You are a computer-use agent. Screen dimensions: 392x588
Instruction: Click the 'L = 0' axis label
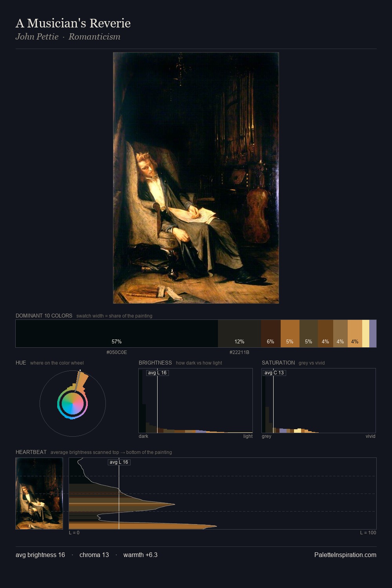[74, 533]
